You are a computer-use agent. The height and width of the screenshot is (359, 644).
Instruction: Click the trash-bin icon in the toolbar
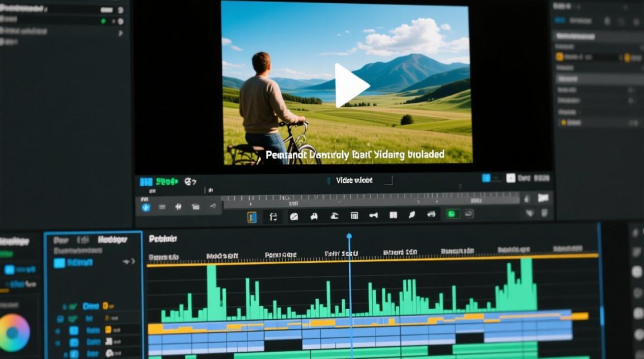click(354, 216)
